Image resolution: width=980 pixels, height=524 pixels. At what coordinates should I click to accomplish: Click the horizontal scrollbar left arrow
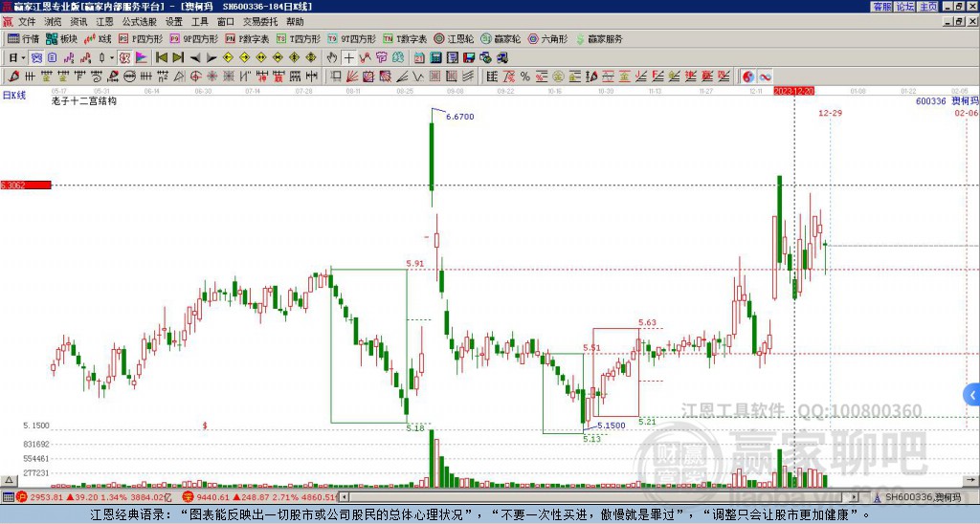tap(344, 497)
